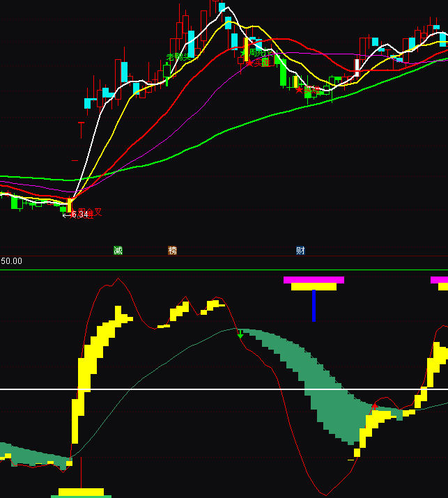Click the blue 财 info marker
This screenshot has height=498, width=448.
click(300, 251)
